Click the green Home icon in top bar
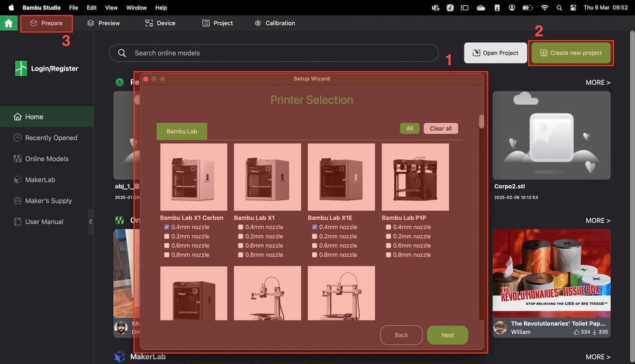 8,23
